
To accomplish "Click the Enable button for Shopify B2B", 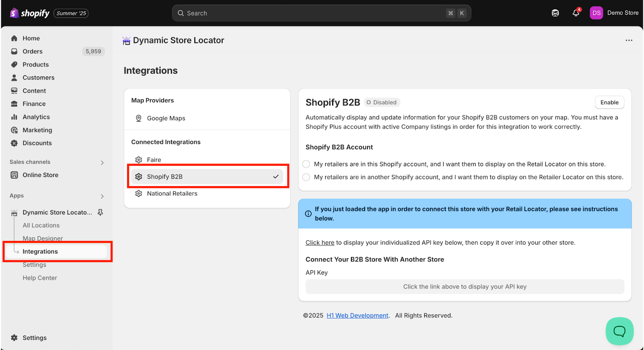I will click(609, 102).
